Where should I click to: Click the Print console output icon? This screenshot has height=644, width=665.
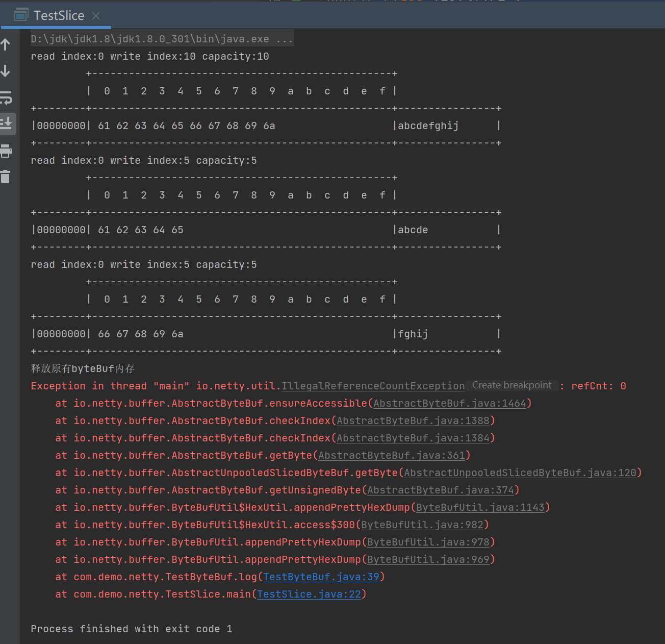(x=6, y=151)
